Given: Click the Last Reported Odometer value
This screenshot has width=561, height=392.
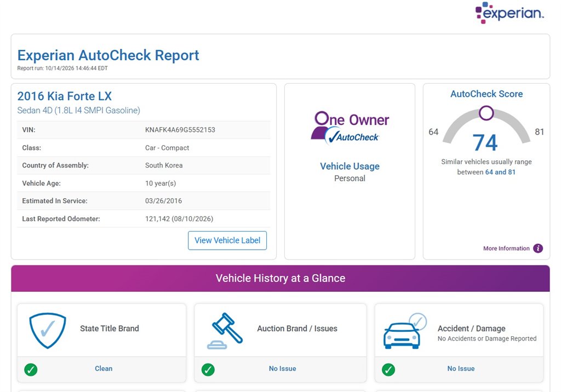Looking at the screenshot, I should tap(179, 219).
